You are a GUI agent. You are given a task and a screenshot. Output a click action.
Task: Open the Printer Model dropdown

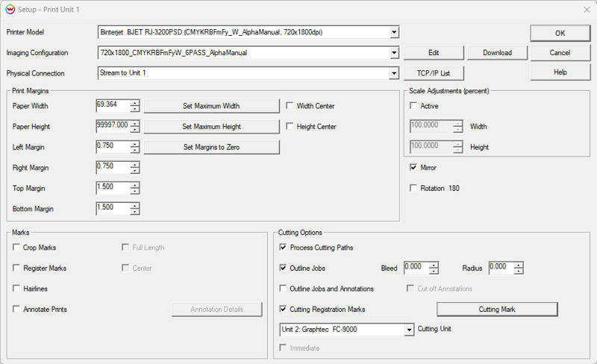coord(394,32)
